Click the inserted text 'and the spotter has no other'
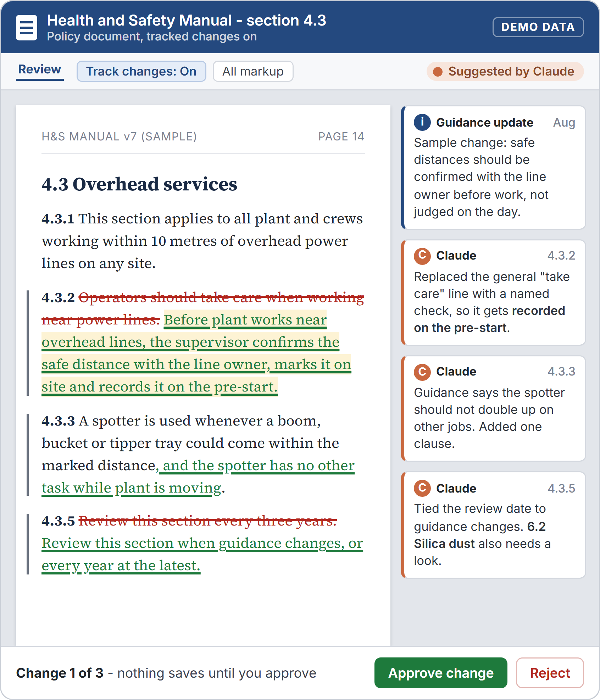The height and width of the screenshot is (700, 600). [259, 466]
